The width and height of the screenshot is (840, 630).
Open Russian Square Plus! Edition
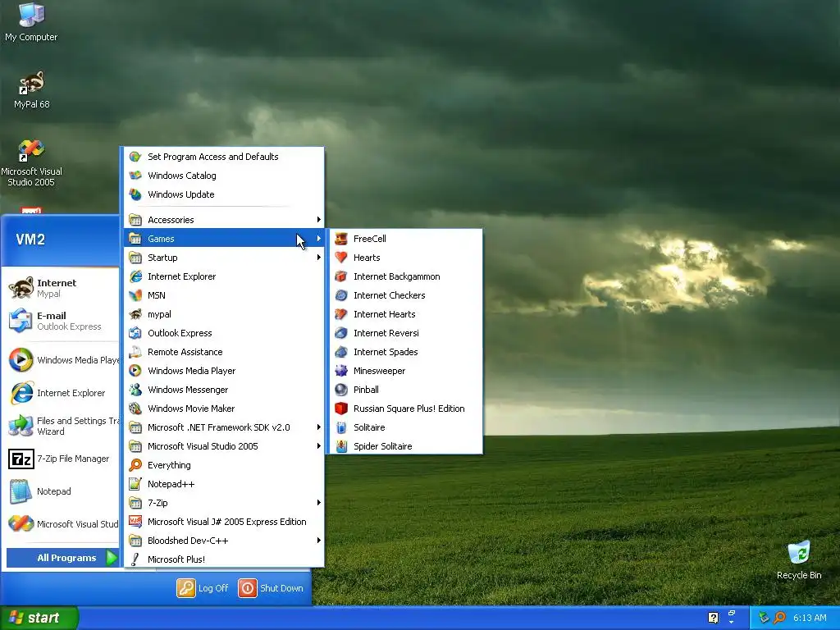405,409
